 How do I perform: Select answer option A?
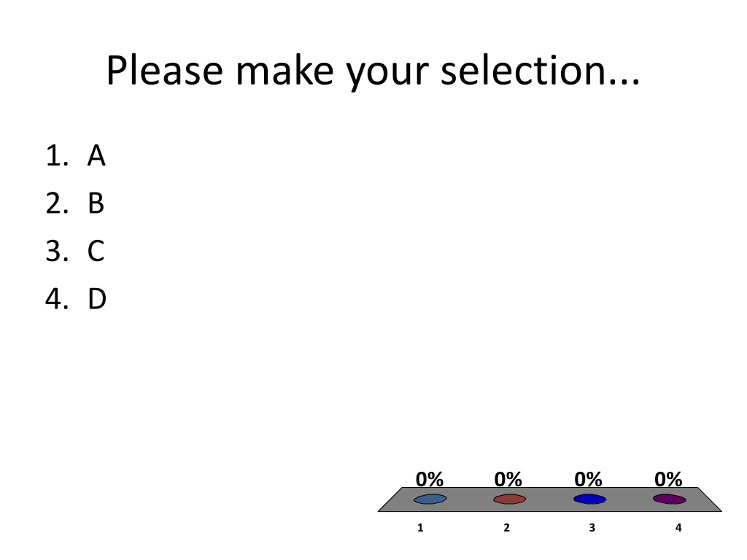(96, 156)
